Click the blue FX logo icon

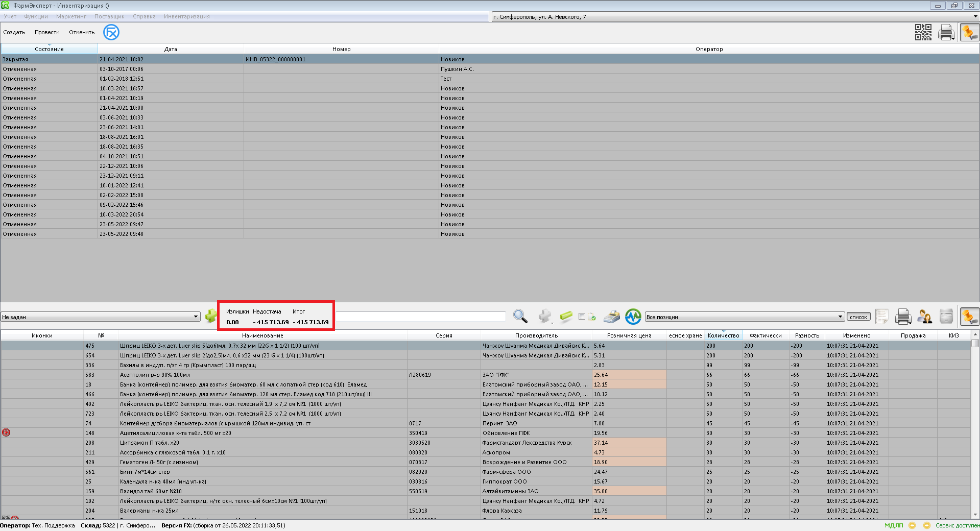pos(111,32)
